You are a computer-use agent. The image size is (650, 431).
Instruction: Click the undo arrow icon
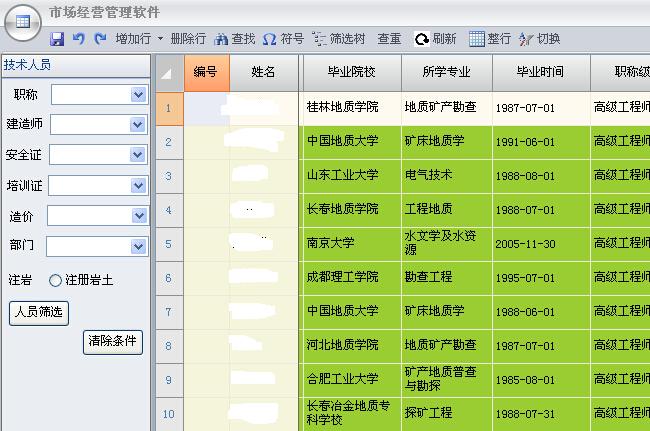(79, 39)
